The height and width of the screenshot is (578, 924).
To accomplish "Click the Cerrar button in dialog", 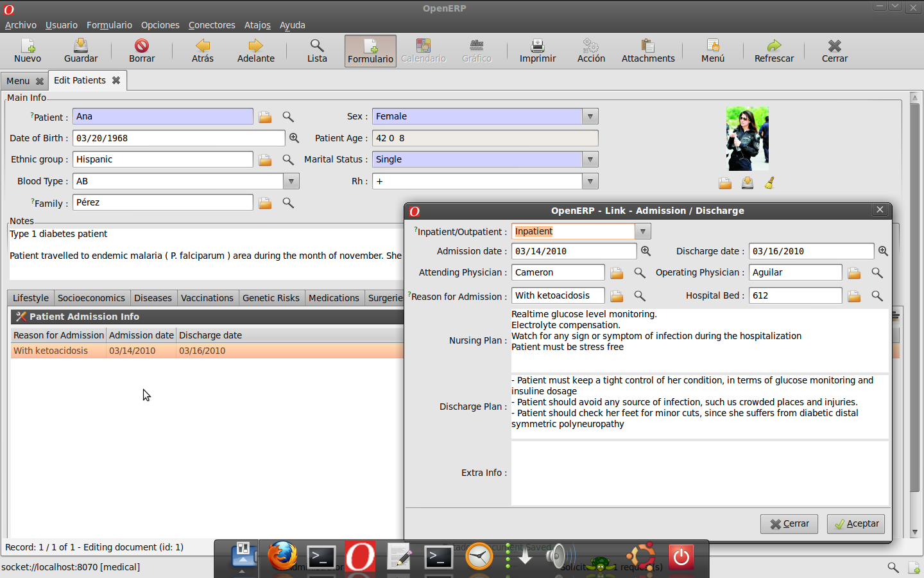I will tap(789, 524).
